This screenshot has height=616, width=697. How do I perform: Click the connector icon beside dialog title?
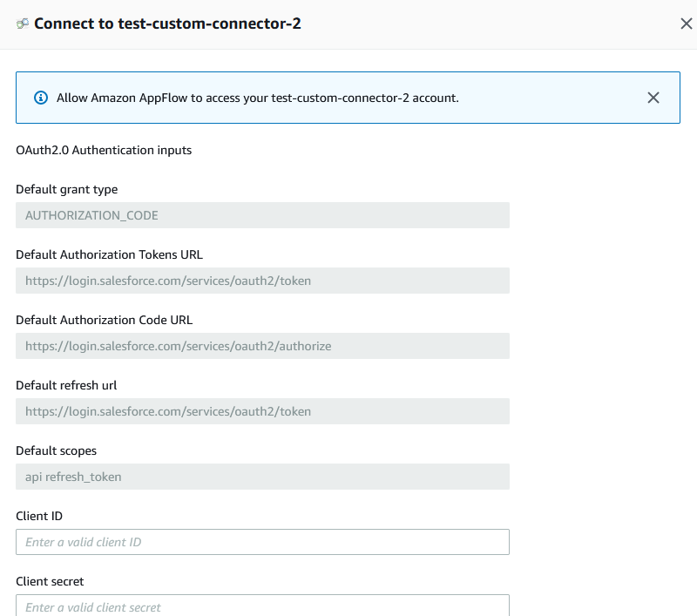[23, 24]
